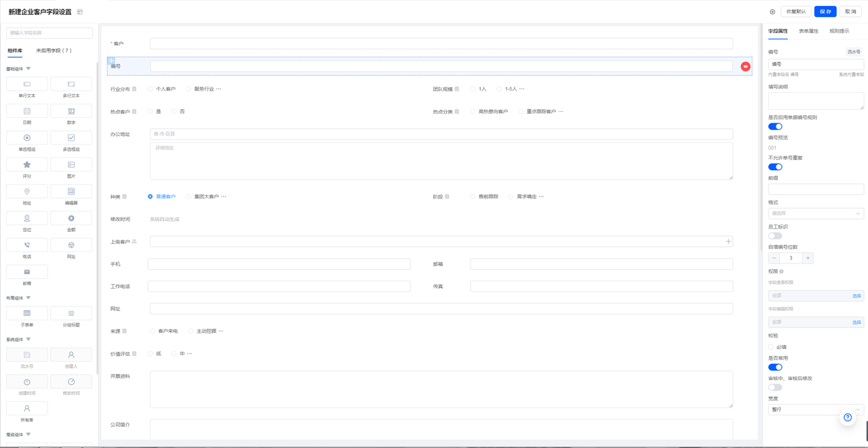Screen dimensions: 868x448
Task: Add the 多选框组 checkbox group component
Action: click(71, 138)
